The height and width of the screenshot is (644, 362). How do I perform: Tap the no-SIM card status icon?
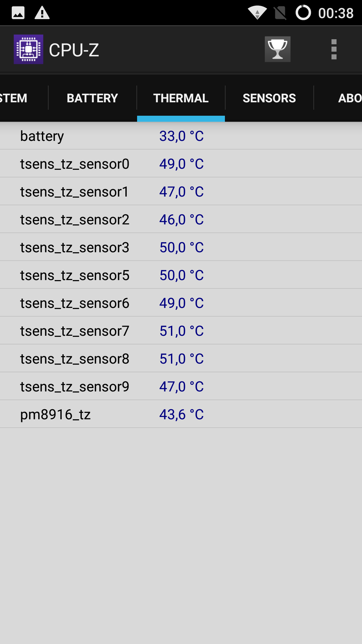280,13
